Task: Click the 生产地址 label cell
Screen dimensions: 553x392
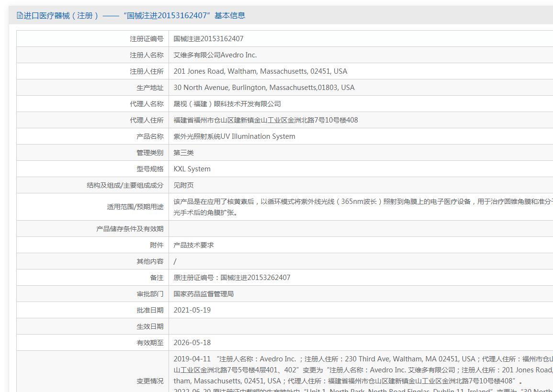Action: click(x=93, y=88)
